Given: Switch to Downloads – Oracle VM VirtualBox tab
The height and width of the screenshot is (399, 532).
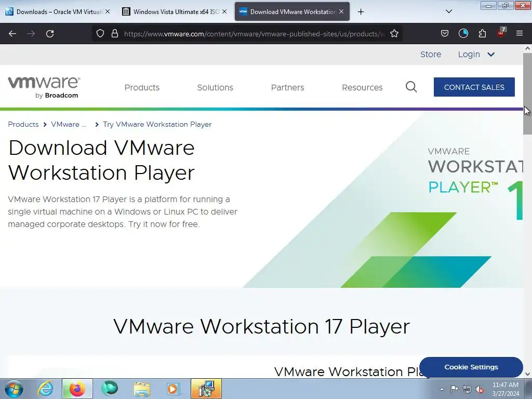Looking at the screenshot, I should (x=58, y=11).
